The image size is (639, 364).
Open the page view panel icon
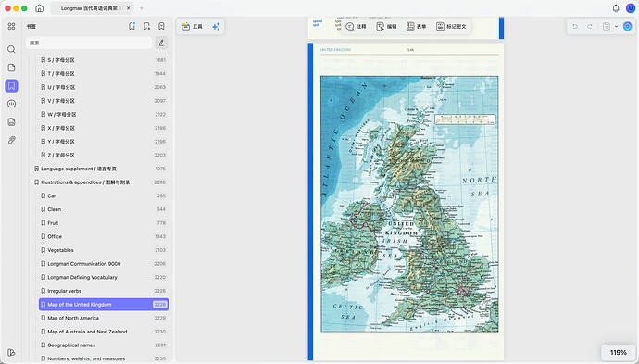tap(11, 68)
